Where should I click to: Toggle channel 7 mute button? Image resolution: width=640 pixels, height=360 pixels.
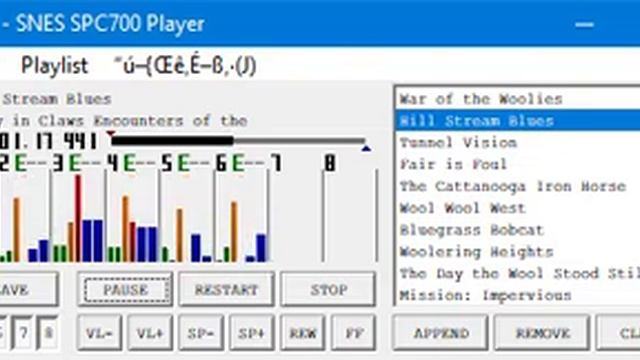[x=23, y=333]
